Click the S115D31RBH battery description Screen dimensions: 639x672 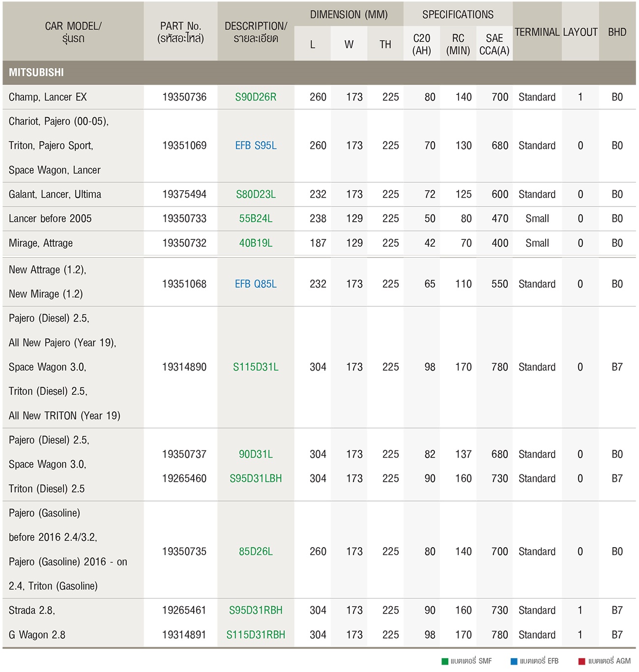(x=256, y=635)
